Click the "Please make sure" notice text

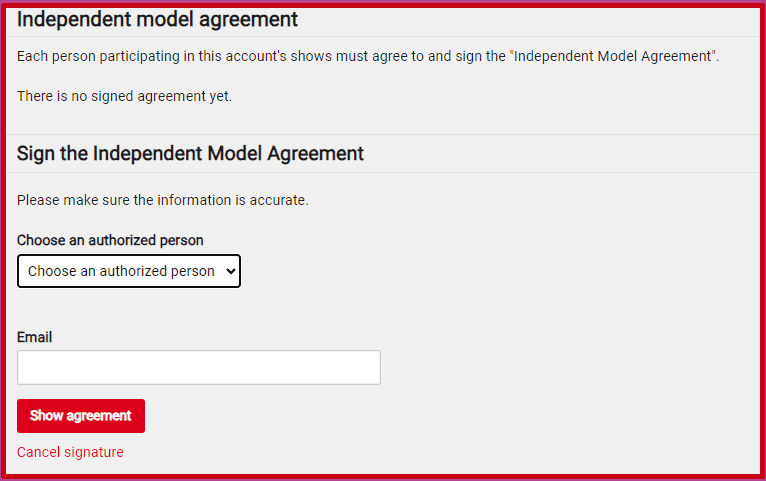(163, 200)
